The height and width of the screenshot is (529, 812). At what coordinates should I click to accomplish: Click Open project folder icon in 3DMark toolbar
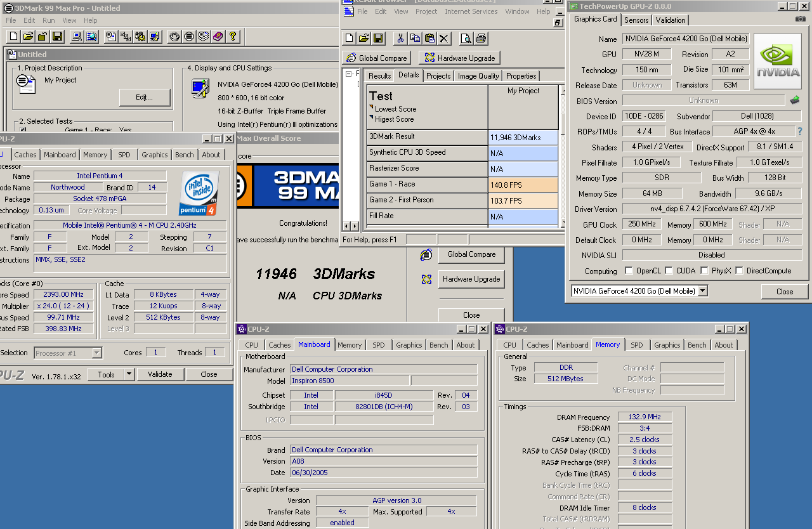28,36
